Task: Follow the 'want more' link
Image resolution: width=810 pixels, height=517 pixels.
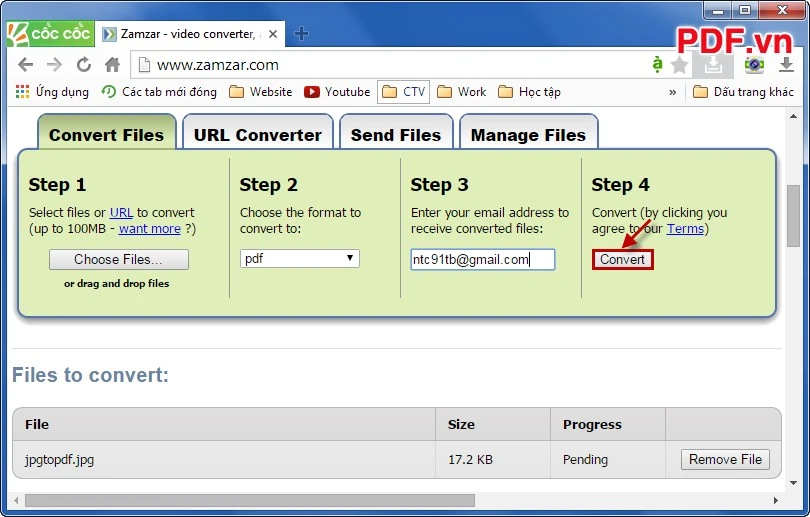Action: tap(150, 228)
